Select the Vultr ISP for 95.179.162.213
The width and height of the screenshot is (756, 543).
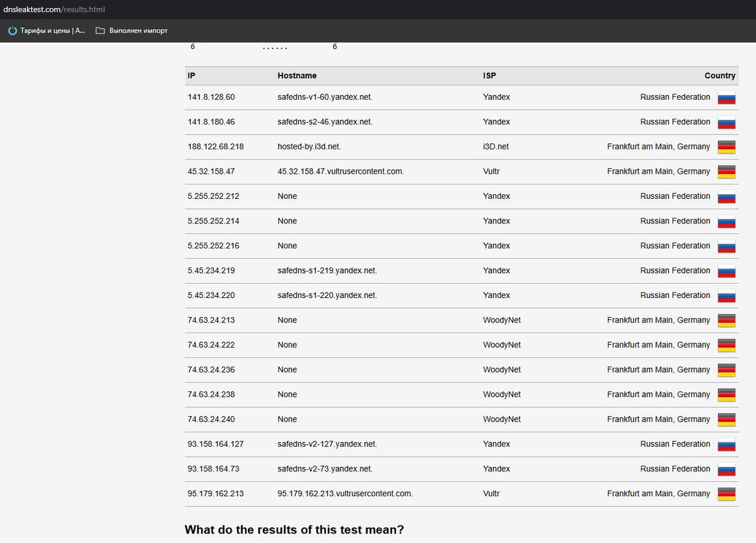(491, 494)
